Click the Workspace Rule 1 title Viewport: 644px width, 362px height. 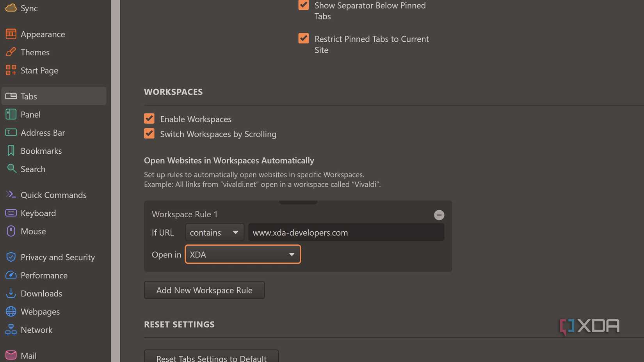coord(185,214)
